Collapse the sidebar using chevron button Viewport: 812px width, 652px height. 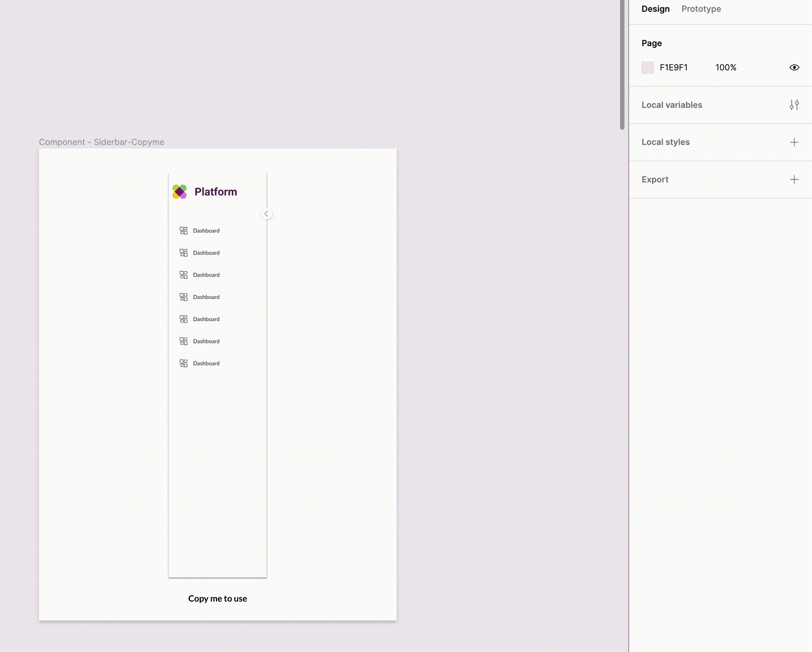[x=266, y=214]
